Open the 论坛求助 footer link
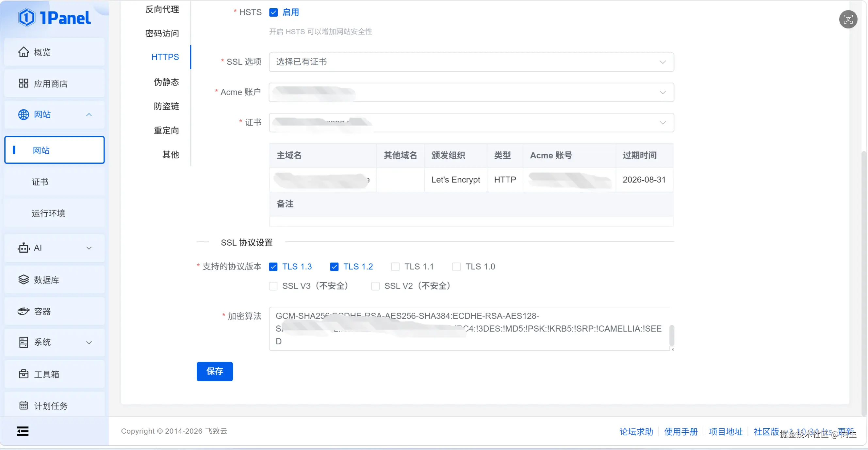 pos(636,431)
